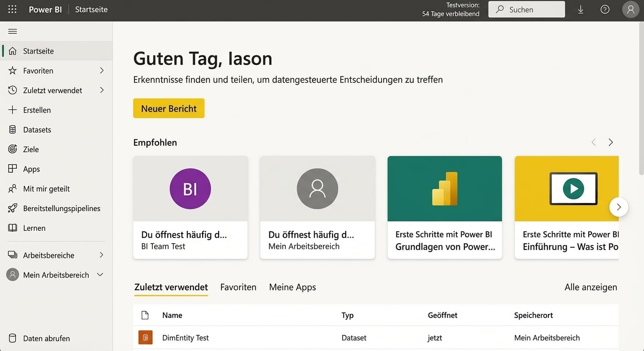Open DimEntity Test dataset name
The image size is (644, 351).
coord(185,338)
